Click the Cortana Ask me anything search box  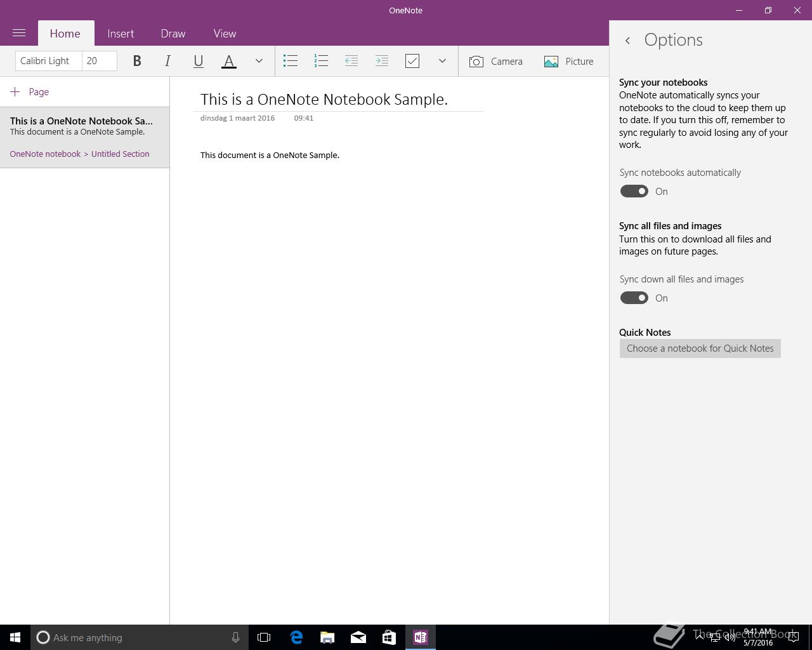(140, 637)
